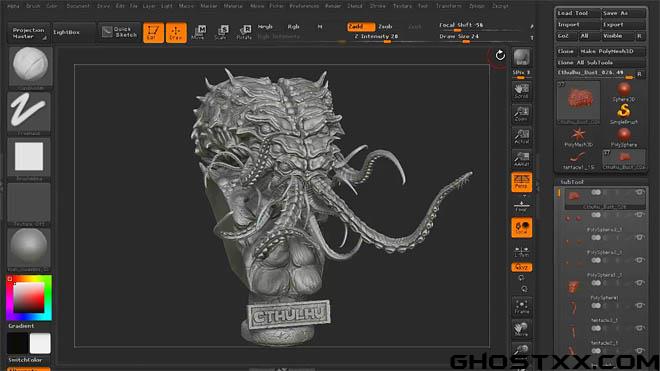Open the Preferences menu
This screenshot has width=660, height=371.
(304, 6)
